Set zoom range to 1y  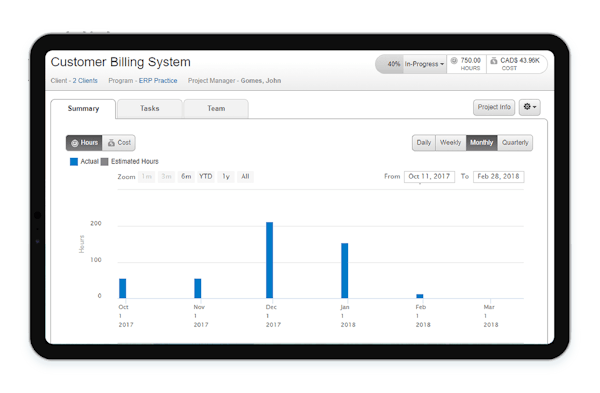point(226,177)
